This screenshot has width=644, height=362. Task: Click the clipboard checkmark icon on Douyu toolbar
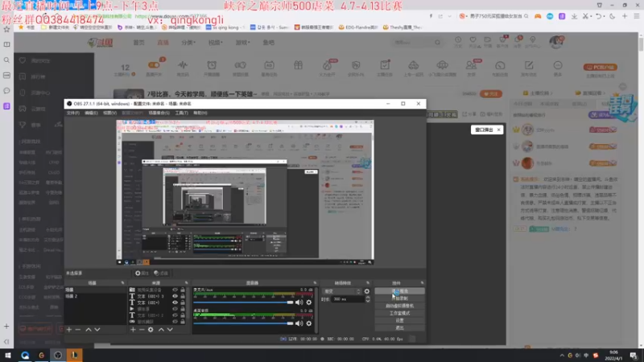(x=385, y=65)
